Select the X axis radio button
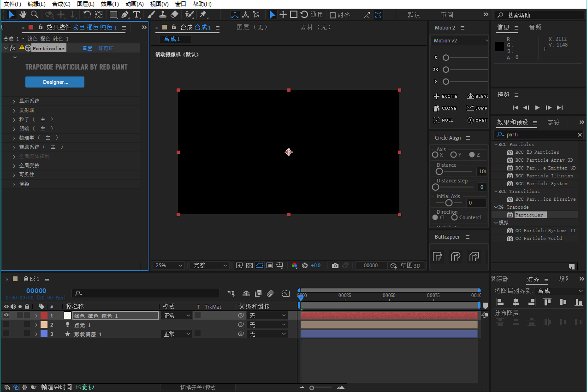The width and height of the screenshot is (587, 392). [x=435, y=155]
